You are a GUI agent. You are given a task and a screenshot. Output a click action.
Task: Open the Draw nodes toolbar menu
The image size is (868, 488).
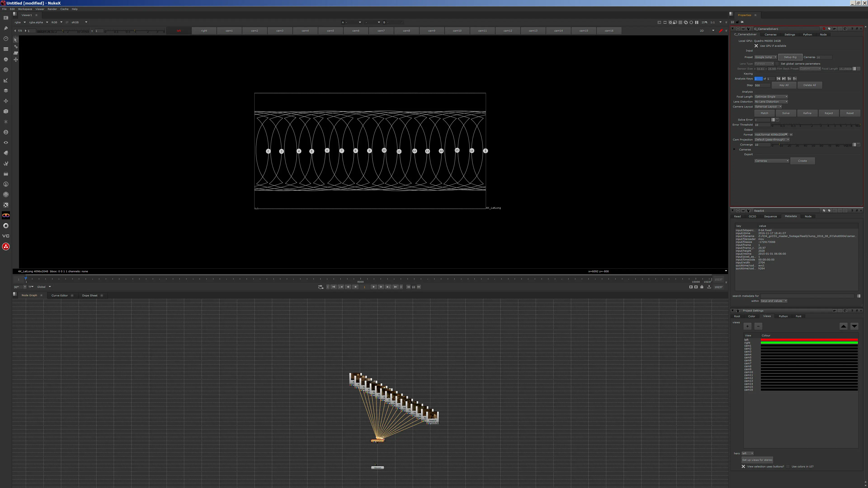[6, 28]
